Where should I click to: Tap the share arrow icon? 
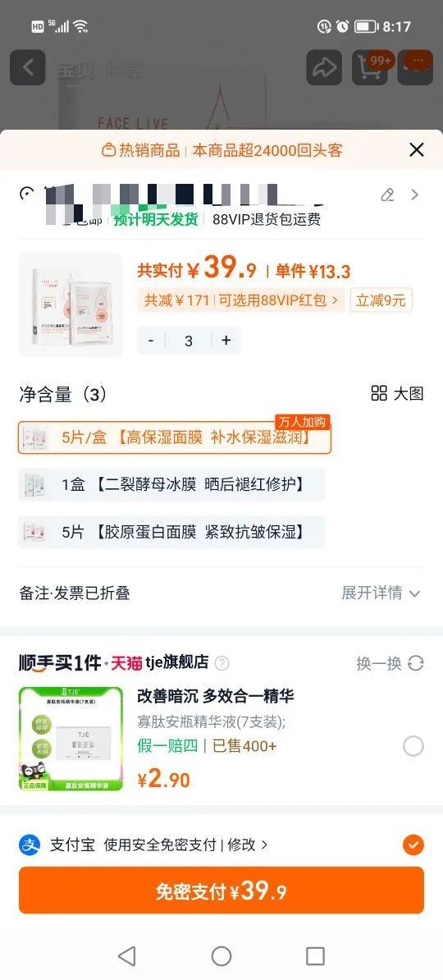pyautogui.click(x=324, y=67)
